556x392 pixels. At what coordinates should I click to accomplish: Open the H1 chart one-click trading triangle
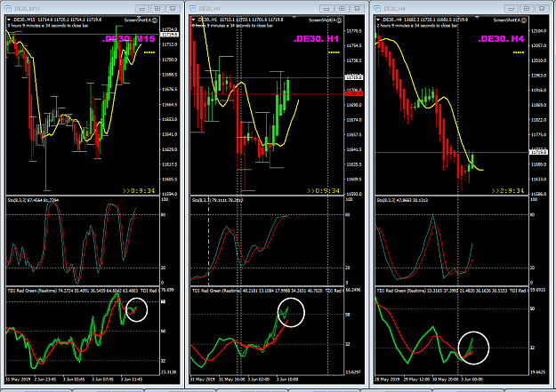(x=193, y=20)
